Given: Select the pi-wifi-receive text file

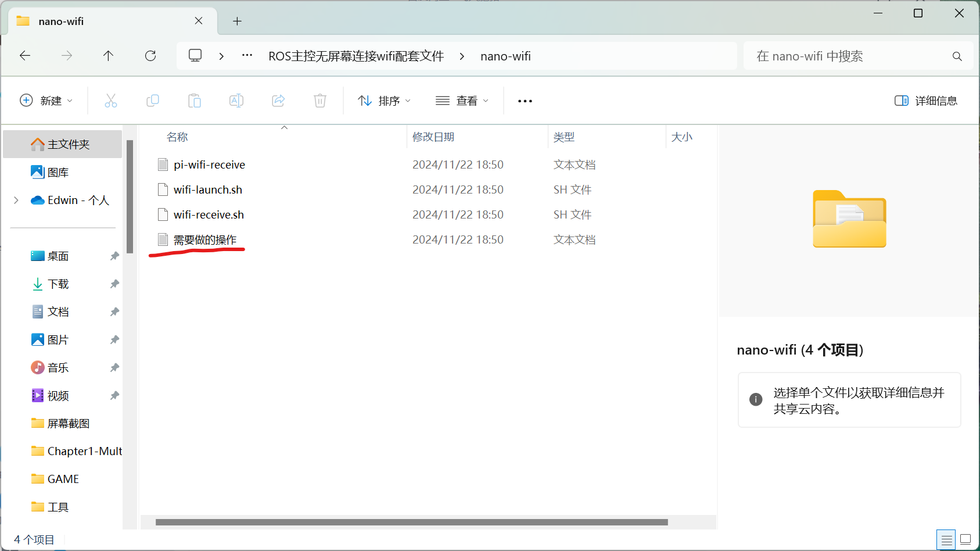Looking at the screenshot, I should [209, 164].
